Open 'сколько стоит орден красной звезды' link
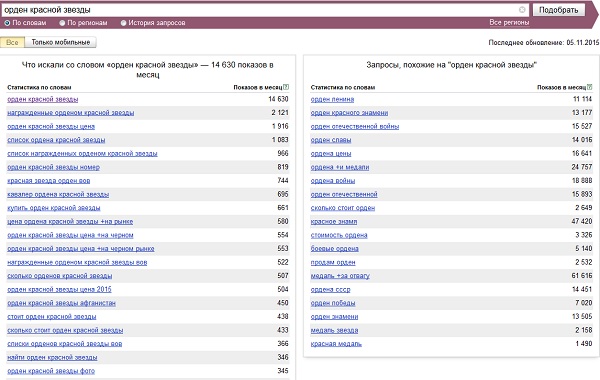Image resolution: width=600 pixels, height=380 pixels. [x=65, y=330]
